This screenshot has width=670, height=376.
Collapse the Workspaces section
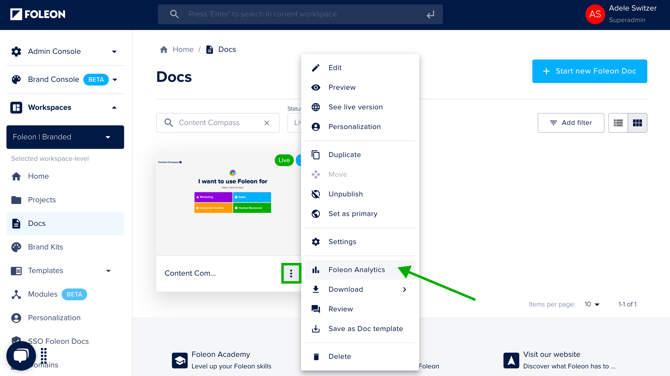tap(114, 108)
